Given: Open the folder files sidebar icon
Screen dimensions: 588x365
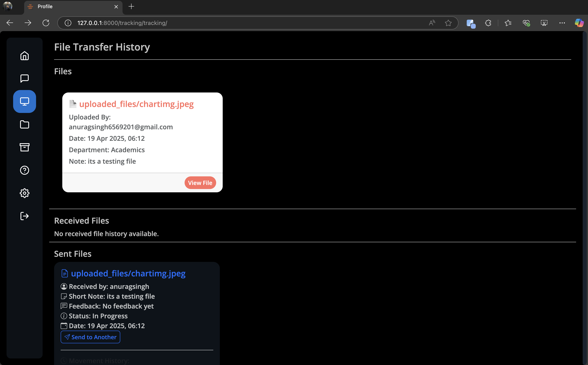Looking at the screenshot, I should (x=24, y=124).
